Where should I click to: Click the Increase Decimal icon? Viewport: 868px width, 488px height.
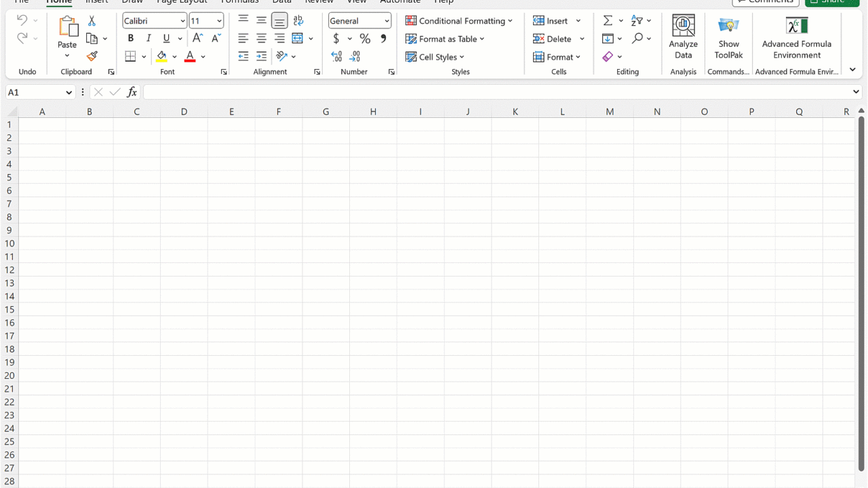pyautogui.click(x=336, y=57)
